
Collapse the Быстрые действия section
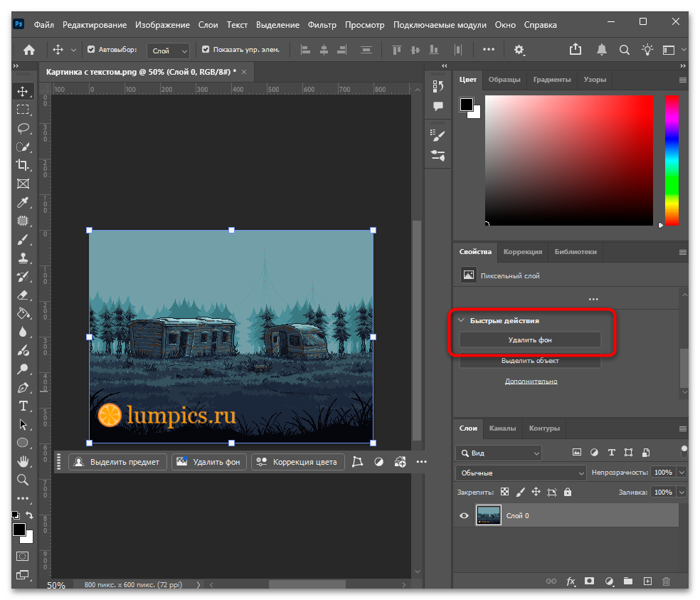(x=462, y=320)
